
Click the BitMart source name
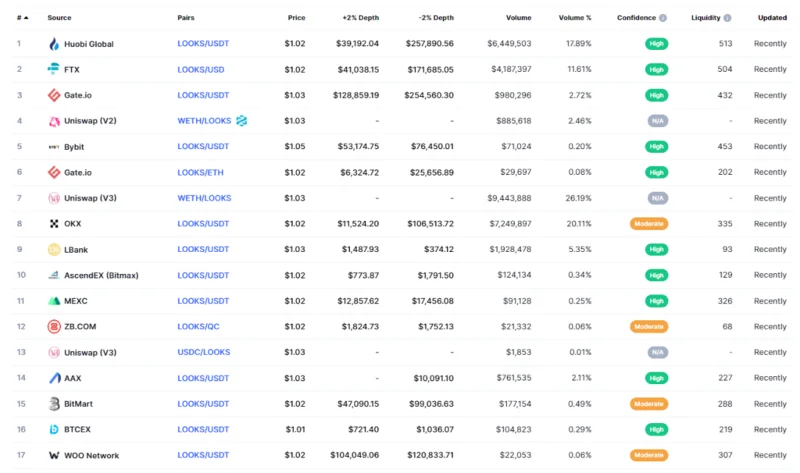pyautogui.click(x=79, y=404)
